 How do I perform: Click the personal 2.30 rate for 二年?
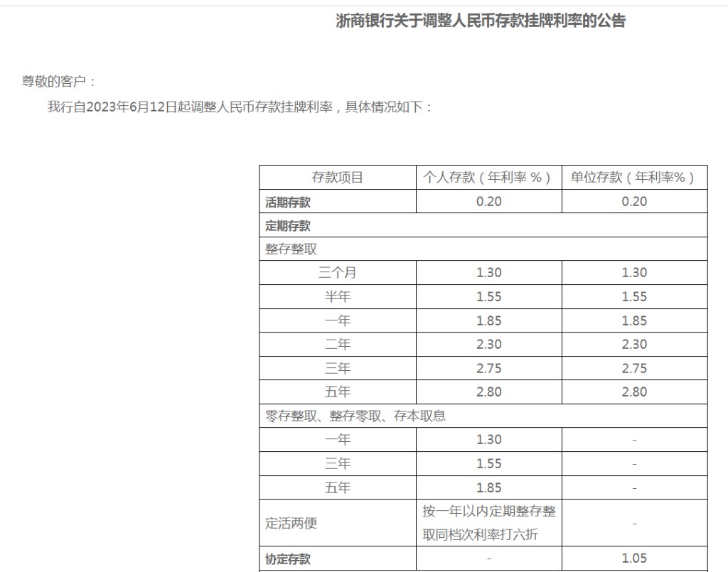click(x=489, y=345)
